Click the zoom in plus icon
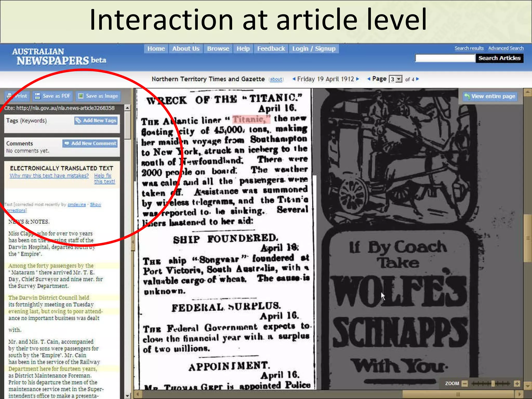Image resolution: width=532 pixels, height=399 pixels. [x=517, y=383]
